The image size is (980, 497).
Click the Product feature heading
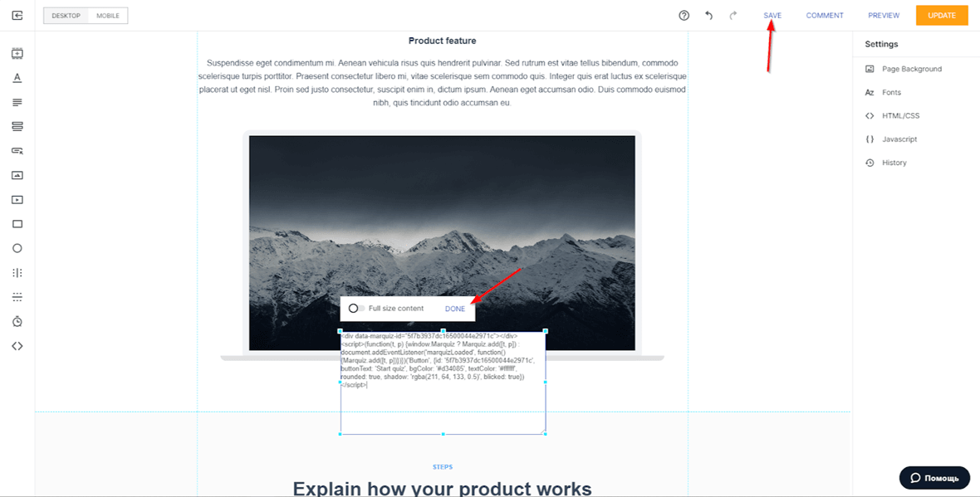point(443,41)
